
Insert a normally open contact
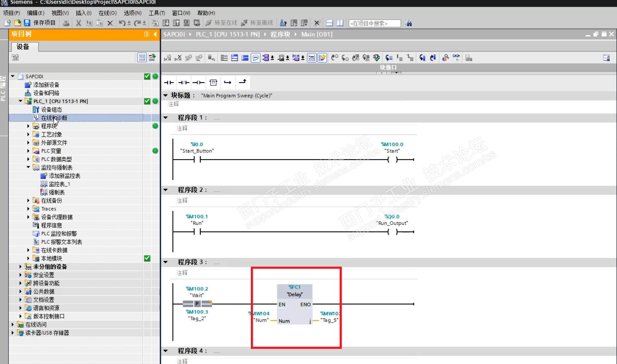pos(169,82)
